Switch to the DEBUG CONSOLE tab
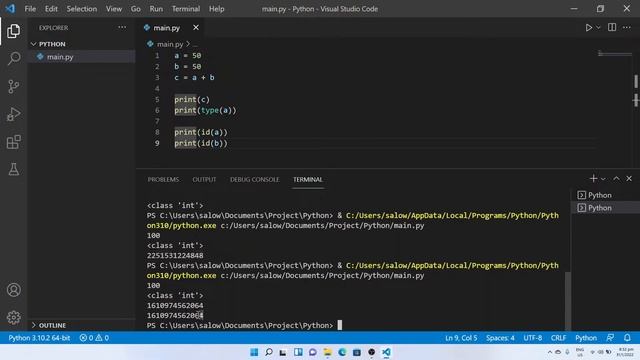Viewport: 640px width, 360px height. [255, 180]
